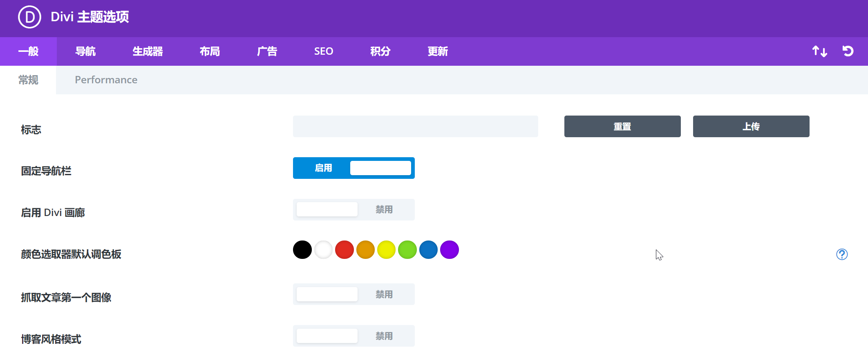Select the green palette swatch

(407, 250)
